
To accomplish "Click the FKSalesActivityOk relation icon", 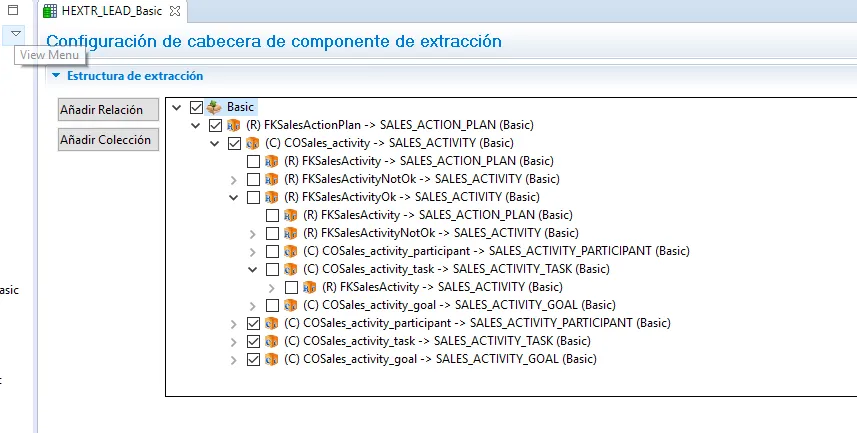I will click(x=272, y=197).
